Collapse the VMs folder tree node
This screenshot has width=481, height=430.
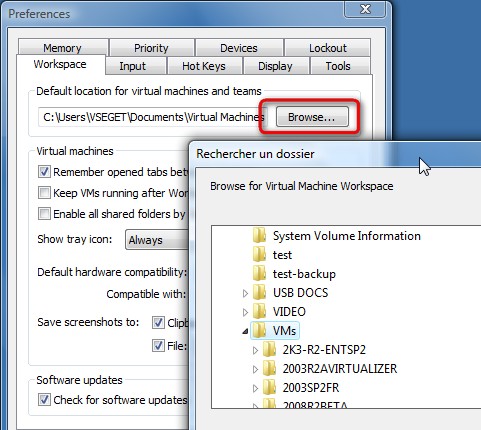click(x=245, y=331)
